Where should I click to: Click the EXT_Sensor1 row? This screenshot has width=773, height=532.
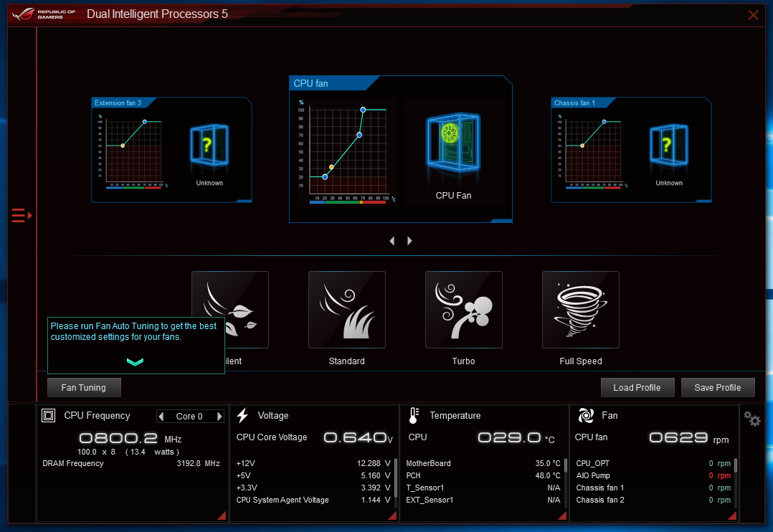point(483,500)
